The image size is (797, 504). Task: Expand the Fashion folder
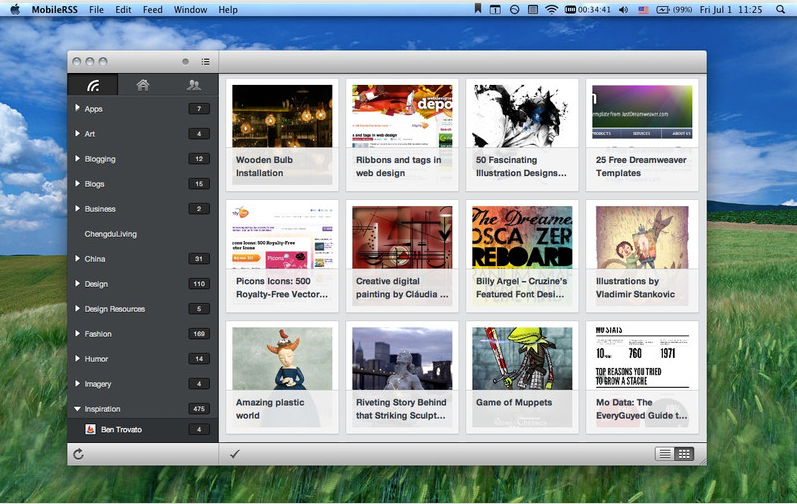[x=77, y=333]
